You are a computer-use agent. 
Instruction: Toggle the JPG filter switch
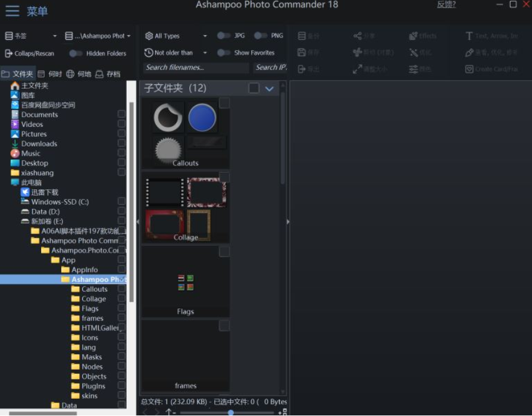pyautogui.click(x=222, y=35)
